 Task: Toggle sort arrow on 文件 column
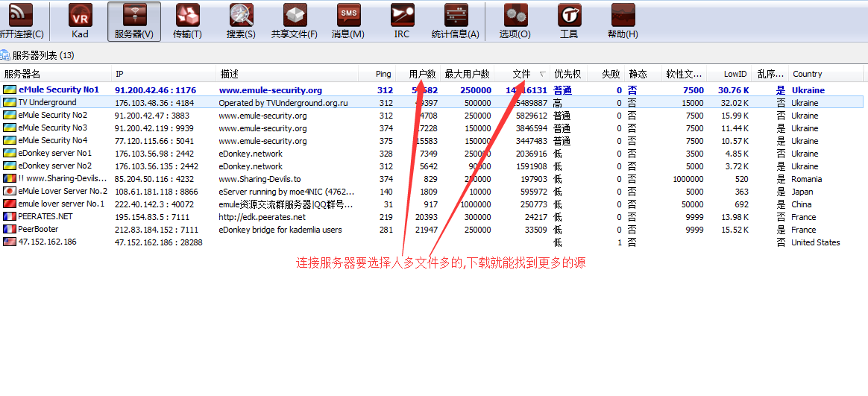(x=542, y=75)
